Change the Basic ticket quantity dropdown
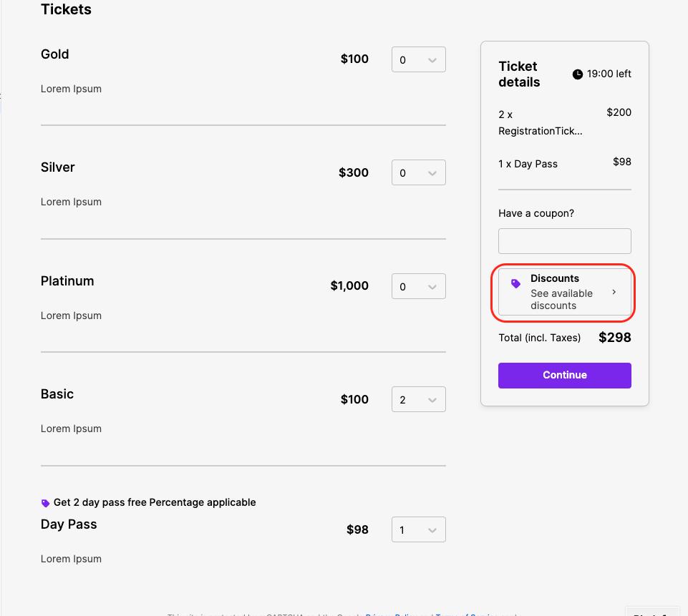The image size is (688, 616). (x=419, y=399)
